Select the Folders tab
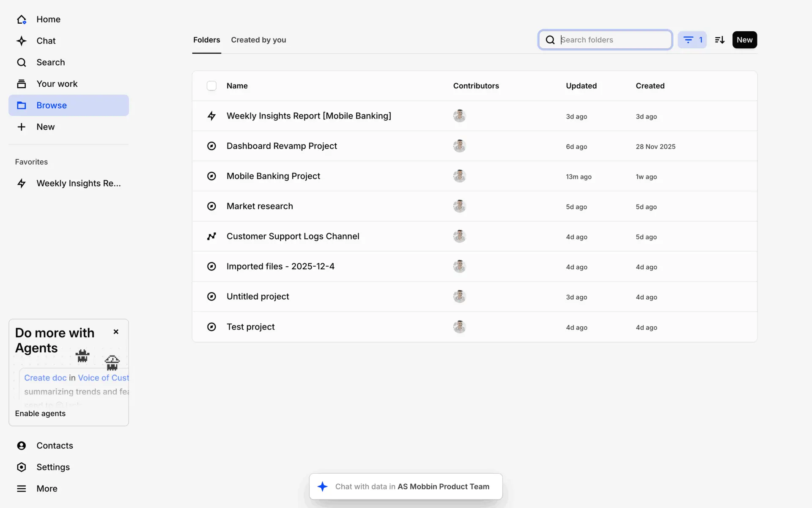Image resolution: width=812 pixels, height=508 pixels. [206, 40]
